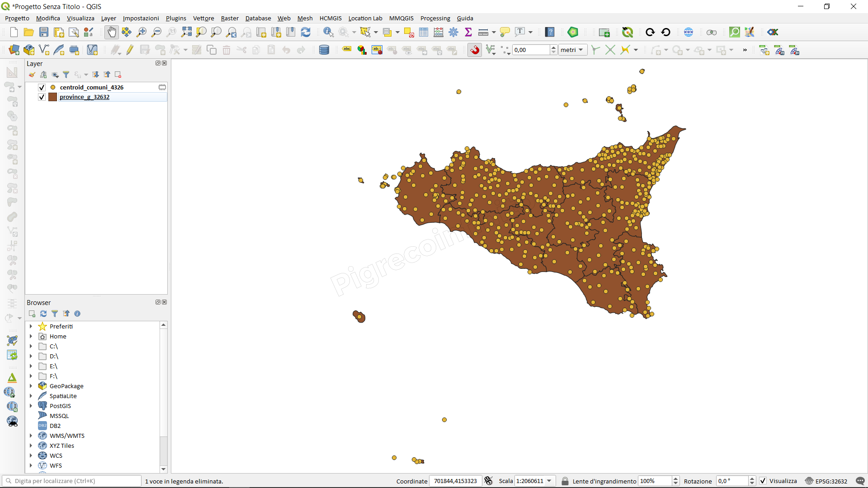
Task: Click the OpenLayers web globe icon
Action: pyautogui.click(x=689, y=32)
